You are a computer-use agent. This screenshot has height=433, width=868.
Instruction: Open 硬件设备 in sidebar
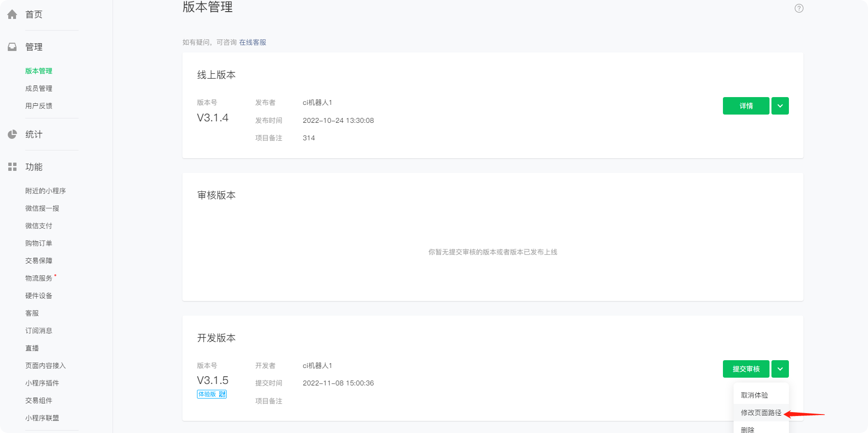39,296
